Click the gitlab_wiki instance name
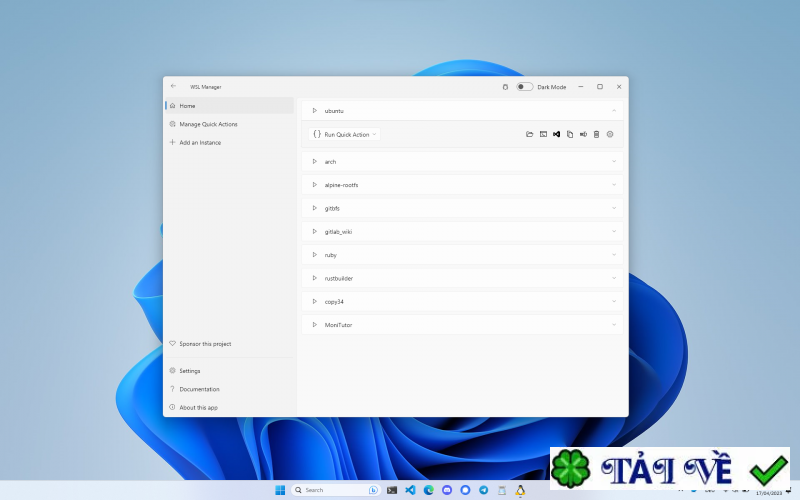 (x=338, y=232)
